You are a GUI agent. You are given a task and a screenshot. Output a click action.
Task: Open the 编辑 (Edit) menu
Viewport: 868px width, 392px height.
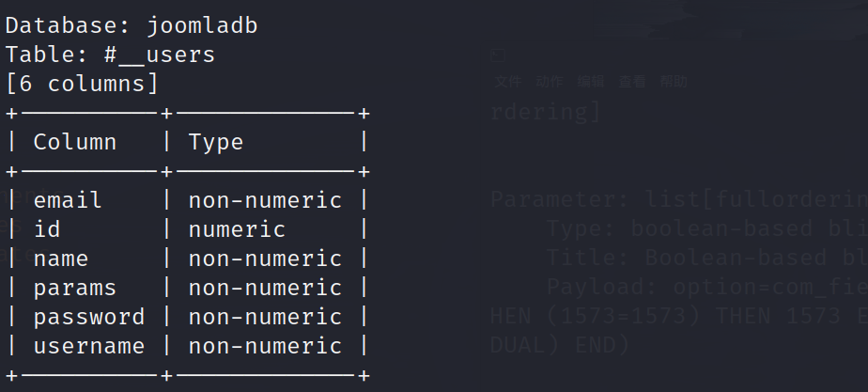click(591, 82)
